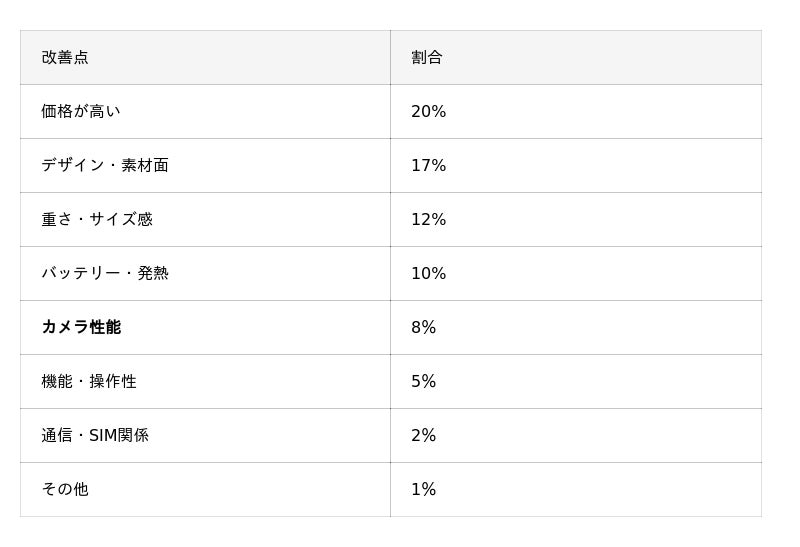
Task: Click the 通信・SIM関係 cell
Action: [95, 436]
